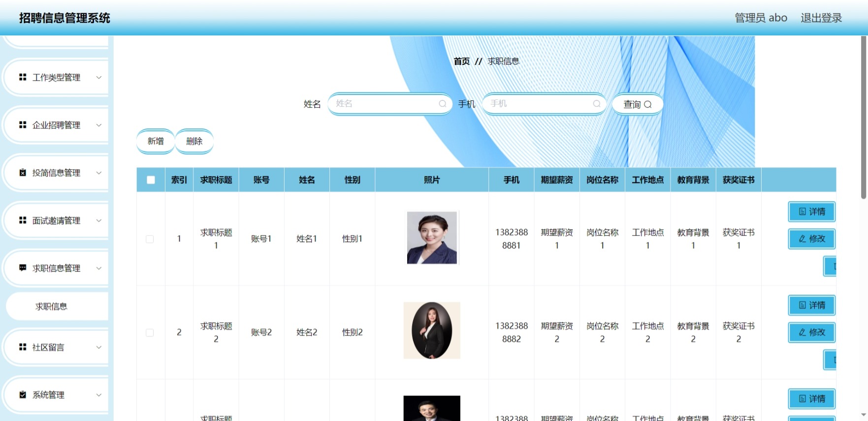Click the grid icon beside 面试邀请管理
The image size is (868, 421).
pyautogui.click(x=23, y=220)
